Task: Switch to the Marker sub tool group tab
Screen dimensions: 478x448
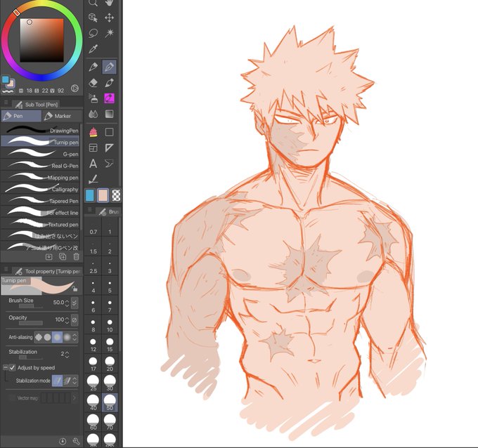Action: point(62,116)
